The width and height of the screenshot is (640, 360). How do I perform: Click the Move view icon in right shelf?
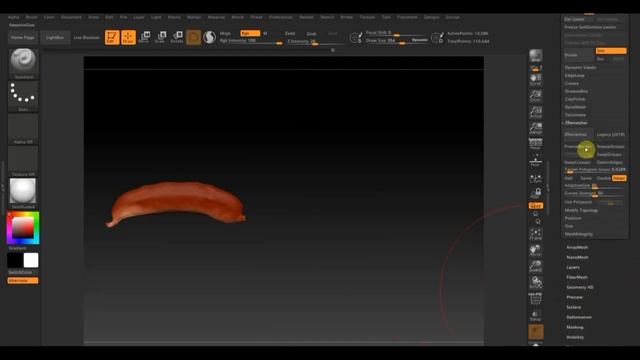(536, 250)
